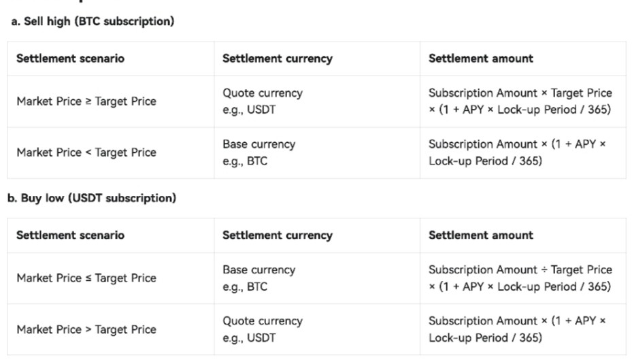The height and width of the screenshot is (364, 632).
Task: Click 'Market Price > Target Price' cell
Action: [x=86, y=329]
